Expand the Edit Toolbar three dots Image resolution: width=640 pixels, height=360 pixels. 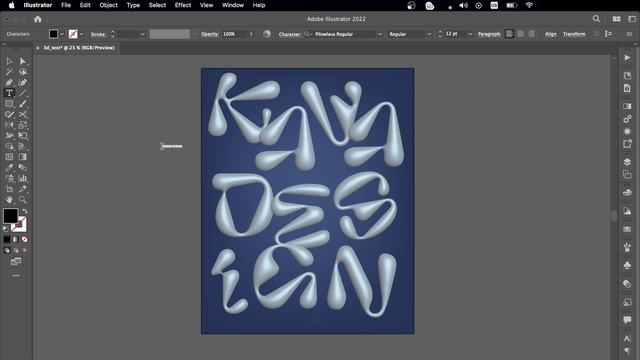pos(16,276)
